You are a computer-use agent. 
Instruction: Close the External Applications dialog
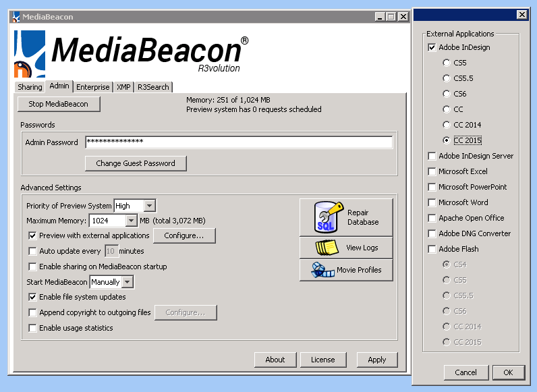521,14
